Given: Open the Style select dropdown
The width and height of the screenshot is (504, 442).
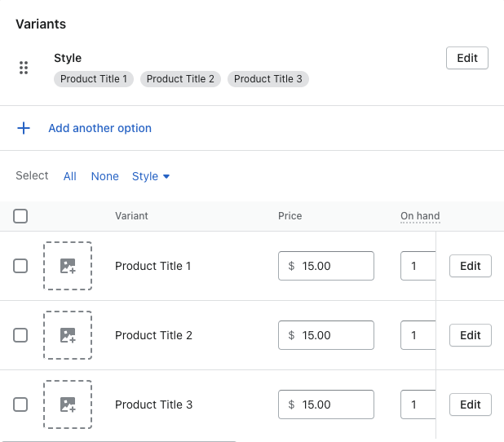Looking at the screenshot, I should point(151,176).
